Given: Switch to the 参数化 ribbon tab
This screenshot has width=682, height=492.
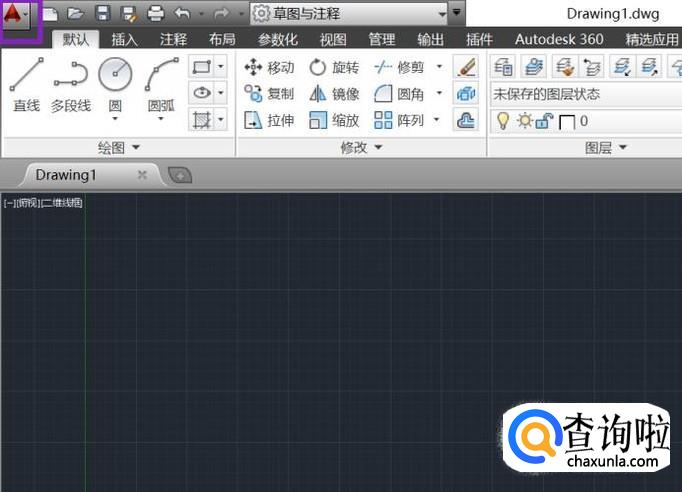Looking at the screenshot, I should 277,40.
